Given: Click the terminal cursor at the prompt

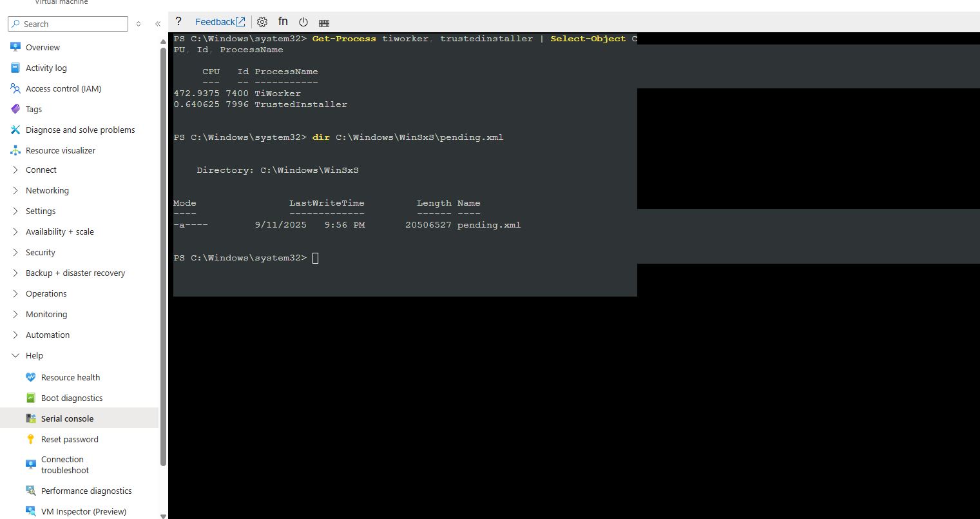Looking at the screenshot, I should coord(316,258).
